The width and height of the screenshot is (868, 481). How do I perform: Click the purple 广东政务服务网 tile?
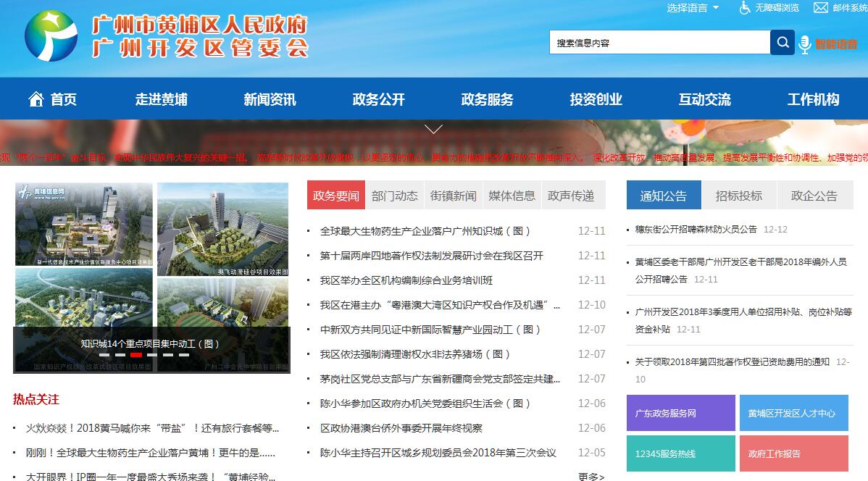point(680,413)
